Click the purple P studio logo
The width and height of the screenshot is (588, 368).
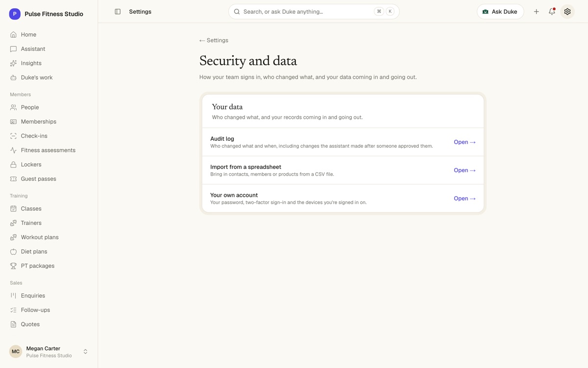pos(15,14)
